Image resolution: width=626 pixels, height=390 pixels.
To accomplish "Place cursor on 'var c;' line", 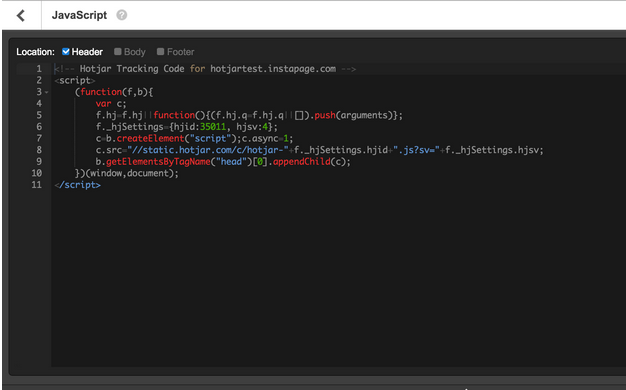I will (x=111, y=104).
